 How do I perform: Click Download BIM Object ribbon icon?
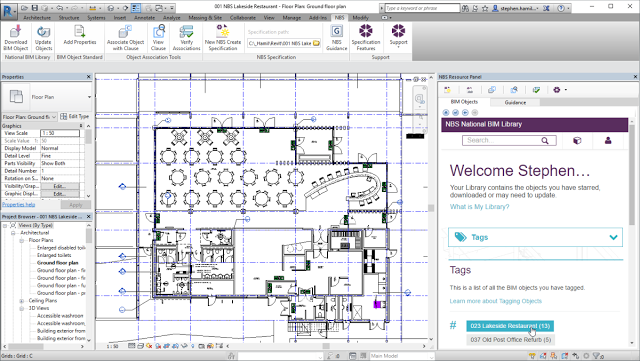[x=16, y=38]
